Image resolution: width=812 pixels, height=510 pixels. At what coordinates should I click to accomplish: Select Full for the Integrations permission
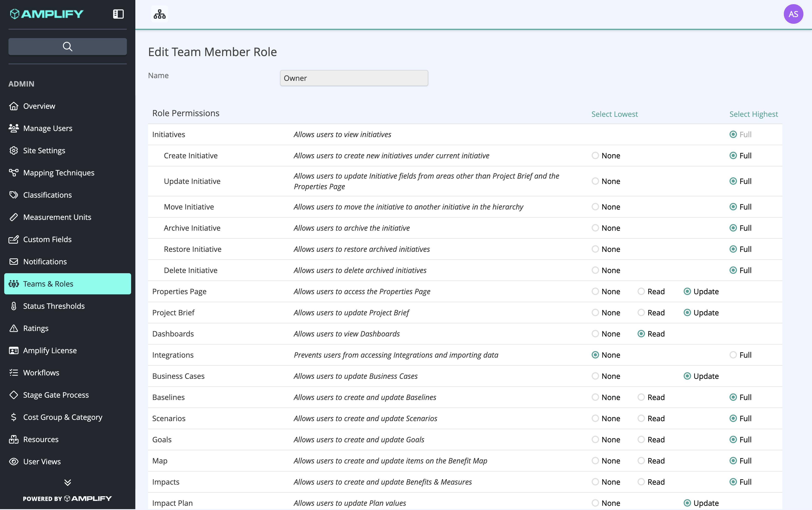point(734,355)
